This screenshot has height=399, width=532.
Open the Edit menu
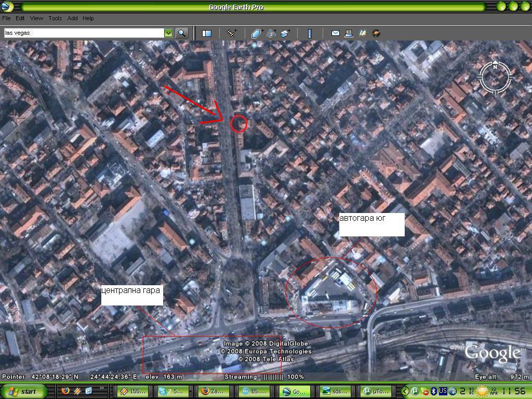[20, 18]
